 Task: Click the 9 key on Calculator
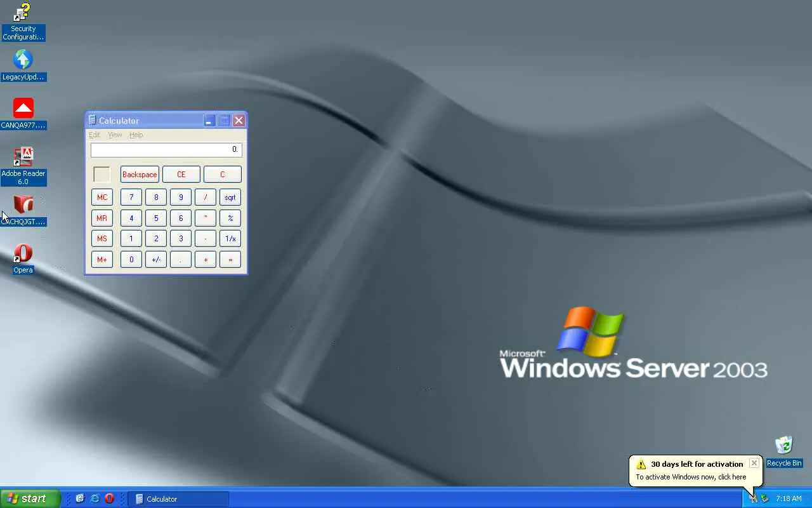click(181, 197)
